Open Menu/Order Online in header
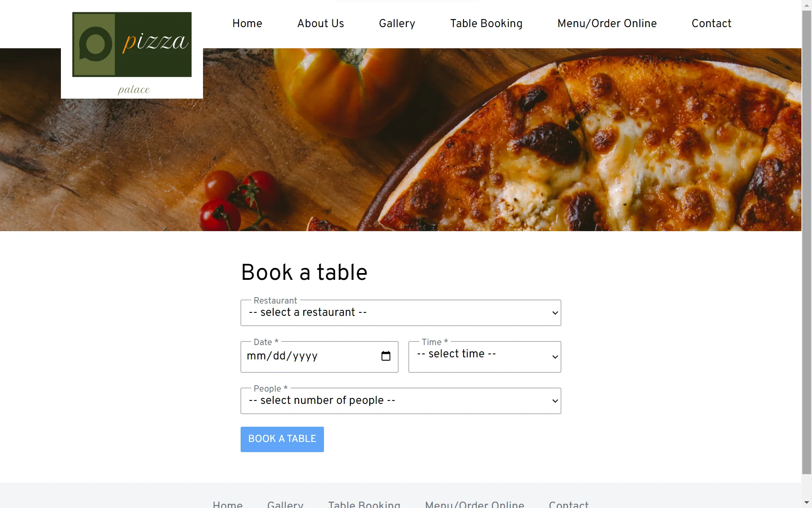 click(x=607, y=23)
